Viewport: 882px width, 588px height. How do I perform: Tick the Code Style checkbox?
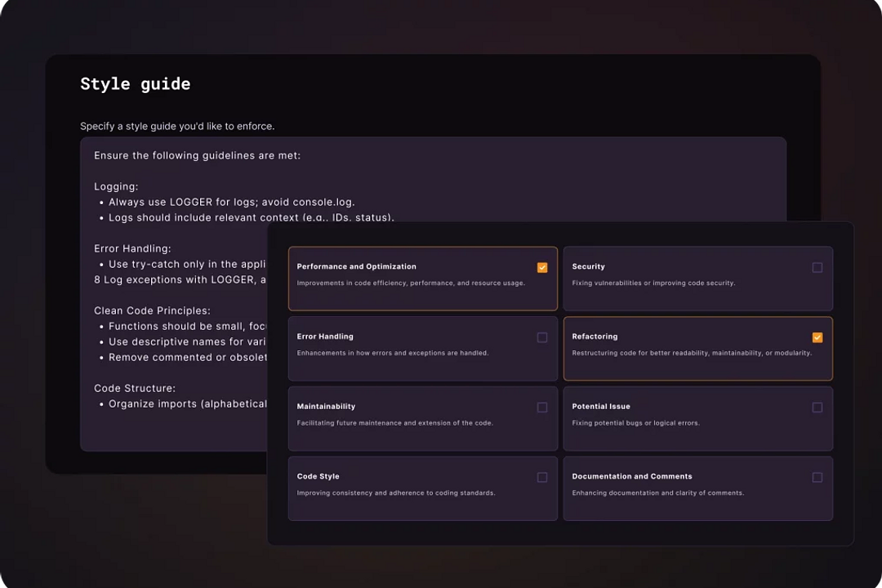coord(542,477)
